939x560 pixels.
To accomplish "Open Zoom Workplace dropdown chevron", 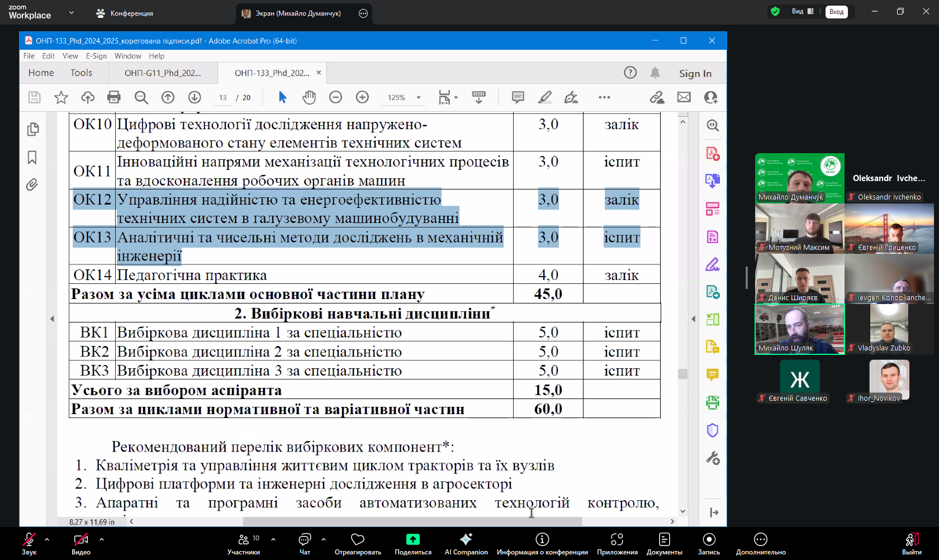I will 72,12.
